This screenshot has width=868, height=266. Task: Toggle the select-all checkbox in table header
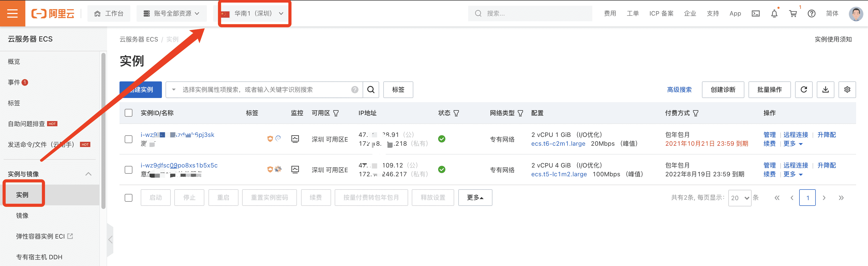click(x=128, y=113)
